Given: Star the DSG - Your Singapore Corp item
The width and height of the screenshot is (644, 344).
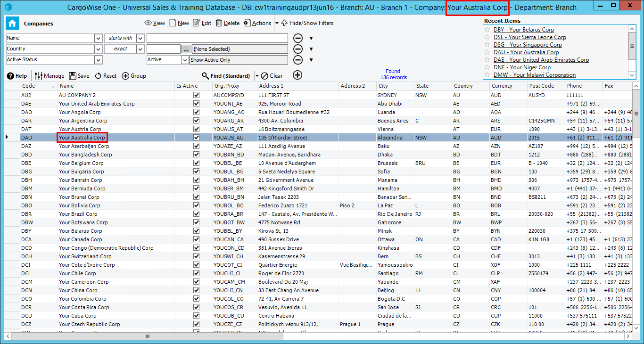Looking at the screenshot, I should [x=487, y=45].
